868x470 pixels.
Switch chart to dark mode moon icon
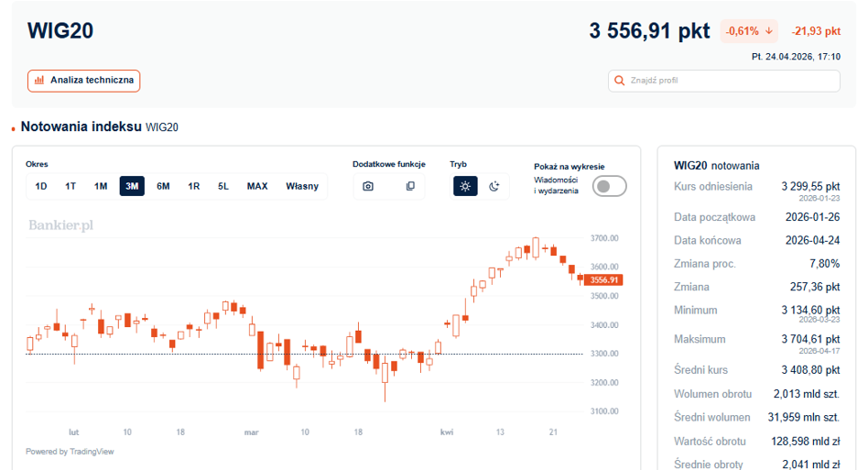click(494, 186)
